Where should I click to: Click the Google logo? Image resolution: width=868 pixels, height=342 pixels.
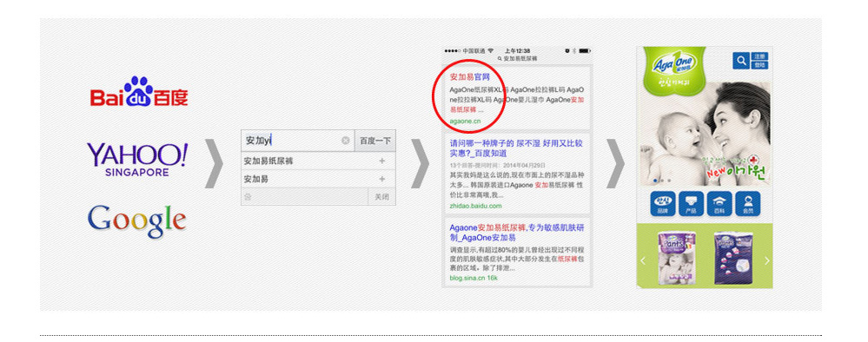coord(136,221)
